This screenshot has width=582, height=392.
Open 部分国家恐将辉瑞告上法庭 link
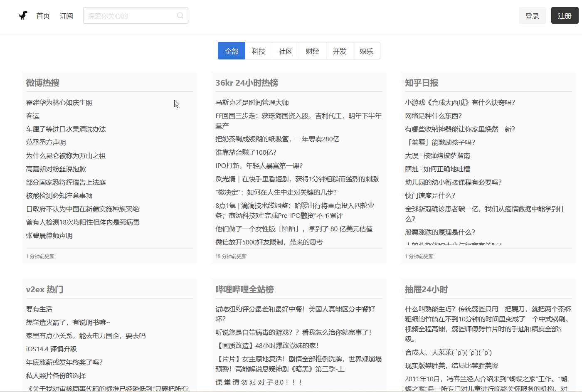point(66,182)
